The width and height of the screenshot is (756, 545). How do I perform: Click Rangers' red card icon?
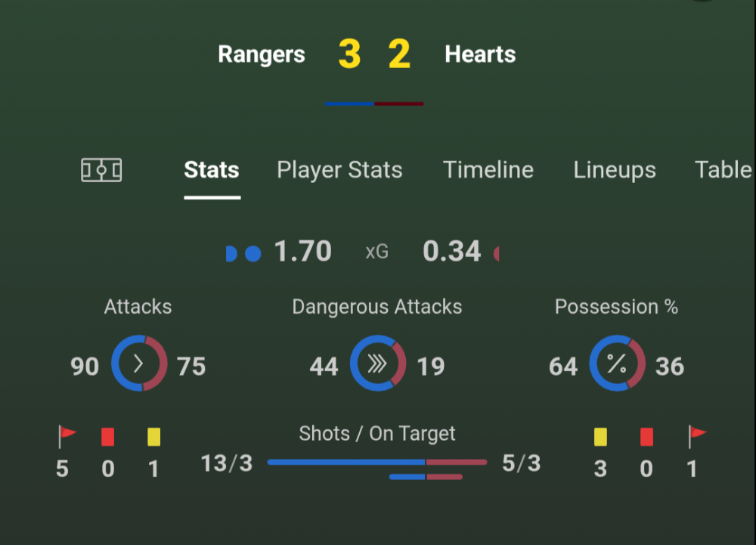click(108, 437)
